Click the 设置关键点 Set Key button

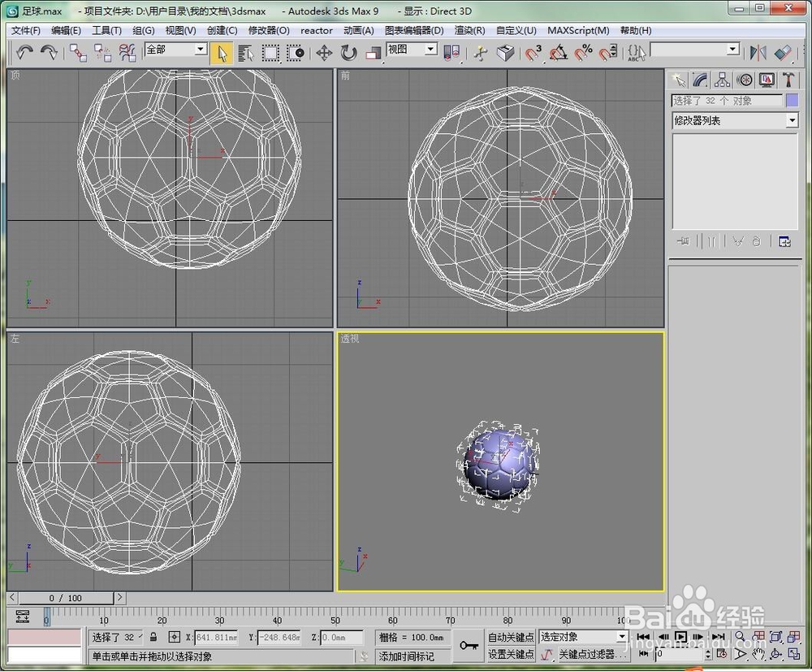pyautogui.click(x=511, y=655)
